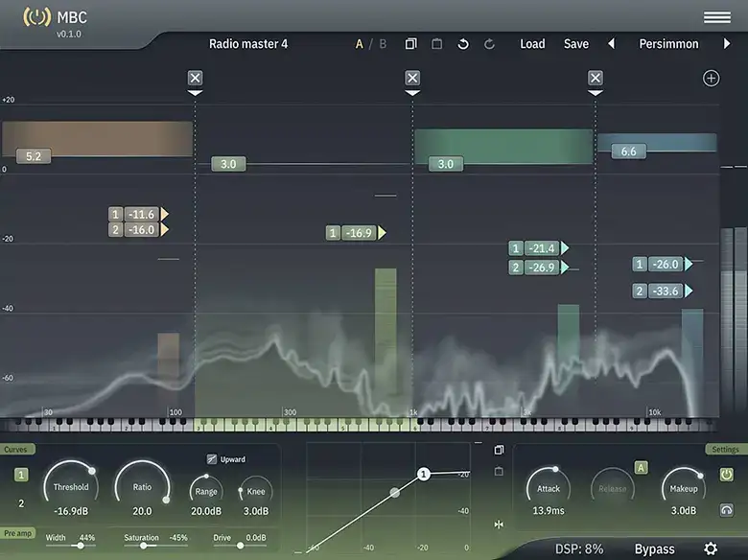Open the hamburger menu
The width and height of the screenshot is (748, 560).
[717, 17]
